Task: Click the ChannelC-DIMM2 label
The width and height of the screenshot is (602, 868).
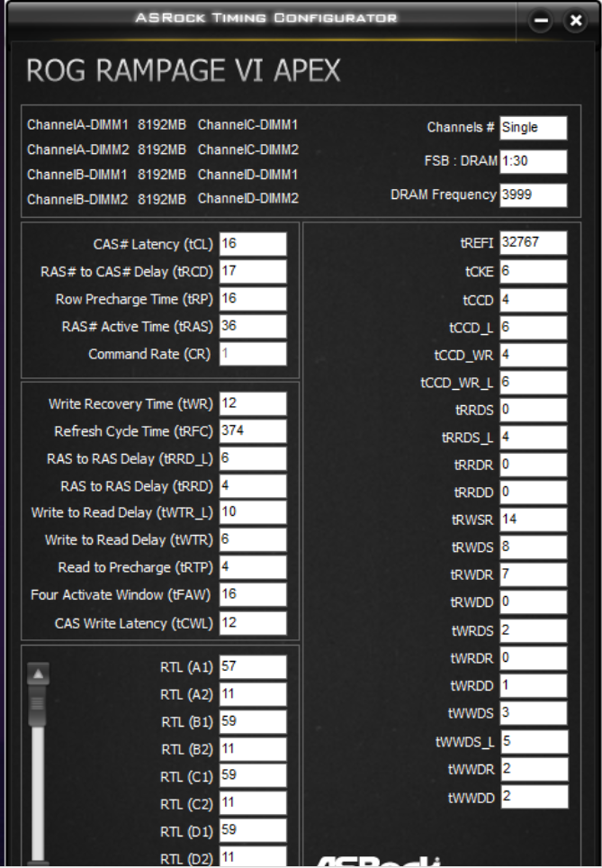Action: pos(247,149)
